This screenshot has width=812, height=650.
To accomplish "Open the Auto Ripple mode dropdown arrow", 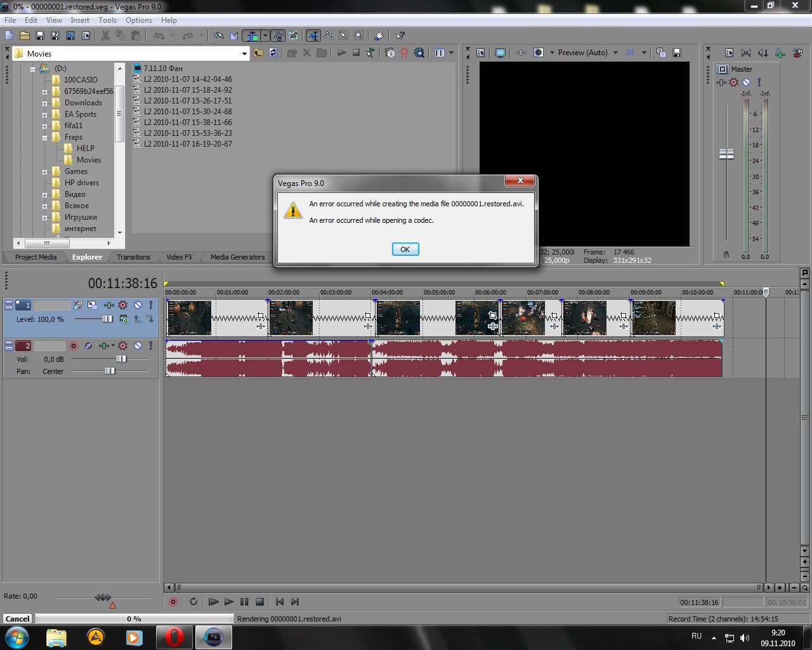I will point(265,36).
